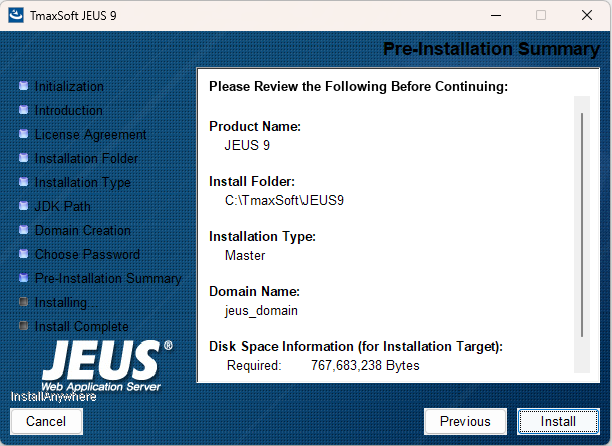Screen dimensions: 612x446
Task: Cancel the installation
Action: click(x=46, y=422)
